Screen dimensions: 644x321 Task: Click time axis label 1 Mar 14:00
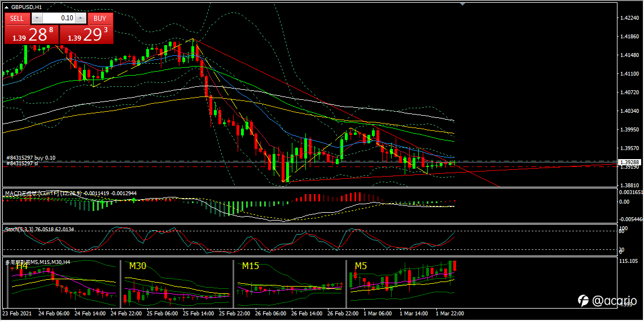414,313
